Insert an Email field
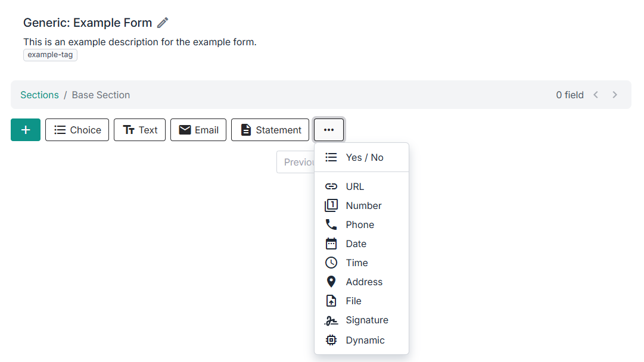Viewport: 644px width, 362px height. [x=198, y=130]
